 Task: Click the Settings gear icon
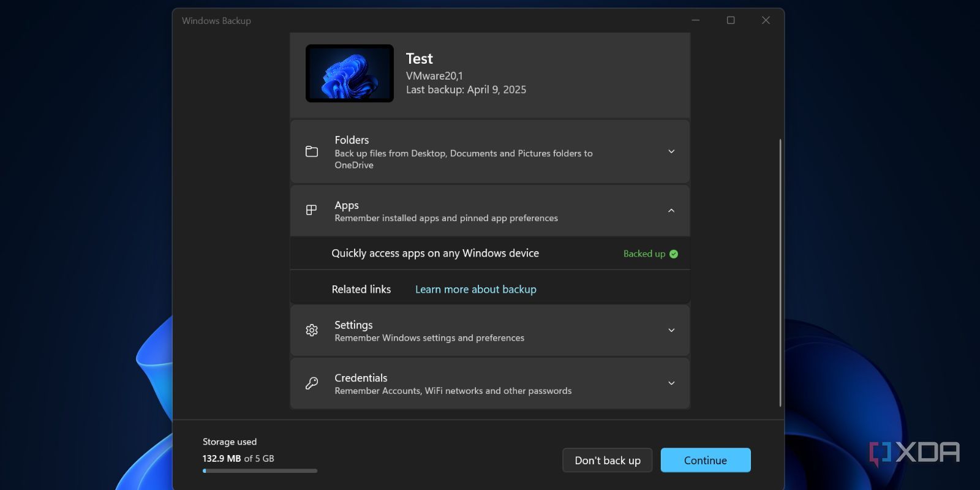312,330
